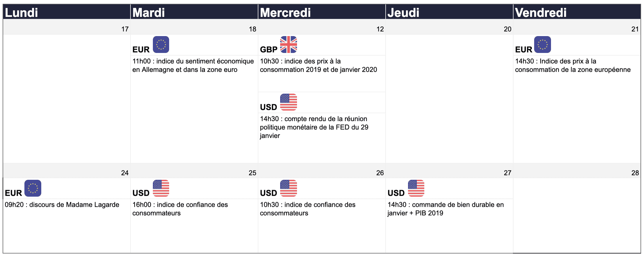Click the date number 28 on Vendredi

click(x=635, y=173)
